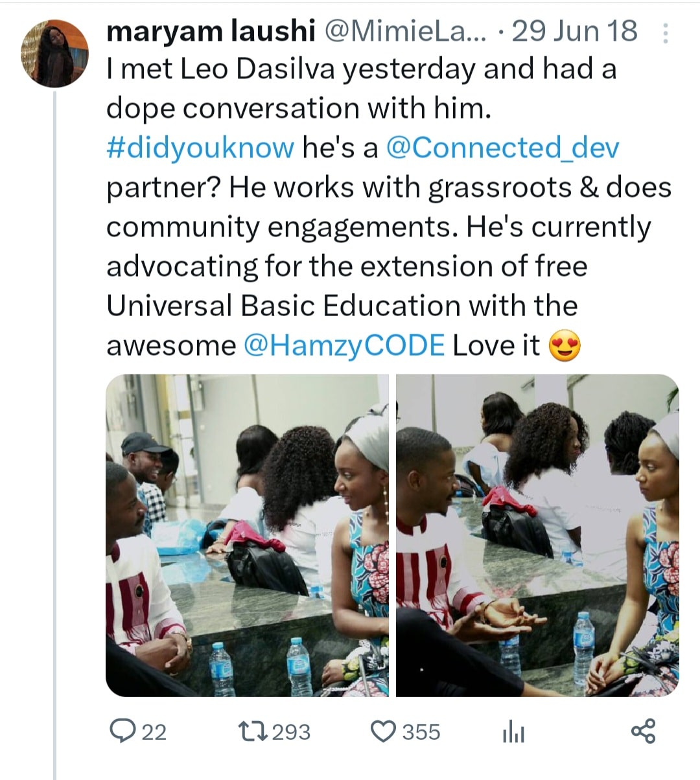Like the tweet with the heart icon
Viewport: 700px width, 780px height.
tap(383, 731)
